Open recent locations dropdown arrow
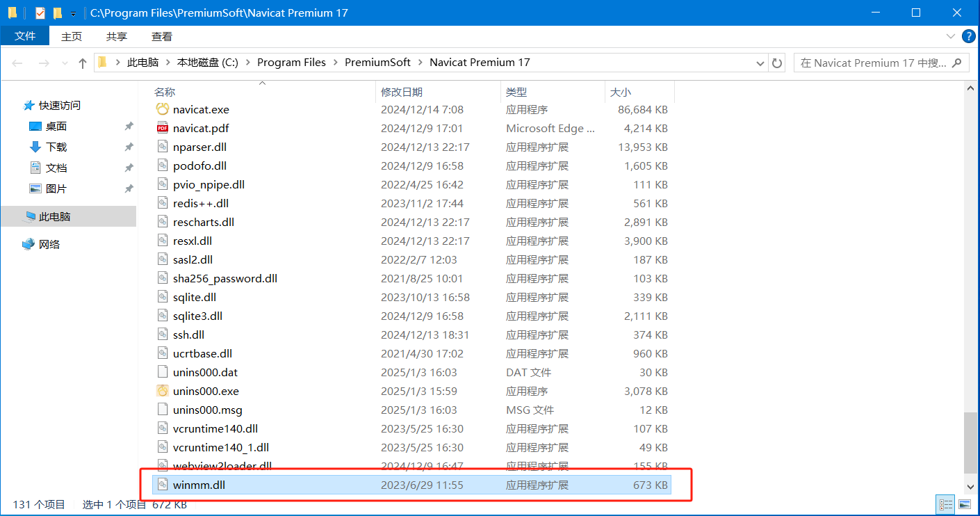Image resolution: width=980 pixels, height=516 pixels. point(64,63)
